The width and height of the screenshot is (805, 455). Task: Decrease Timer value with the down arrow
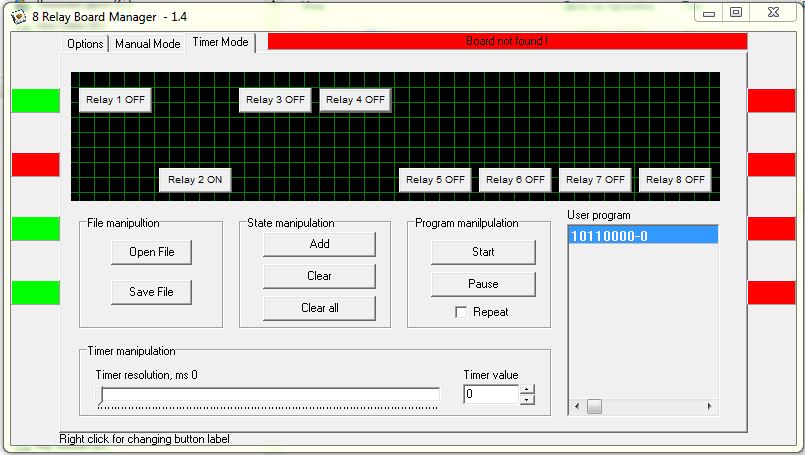[x=527, y=399]
